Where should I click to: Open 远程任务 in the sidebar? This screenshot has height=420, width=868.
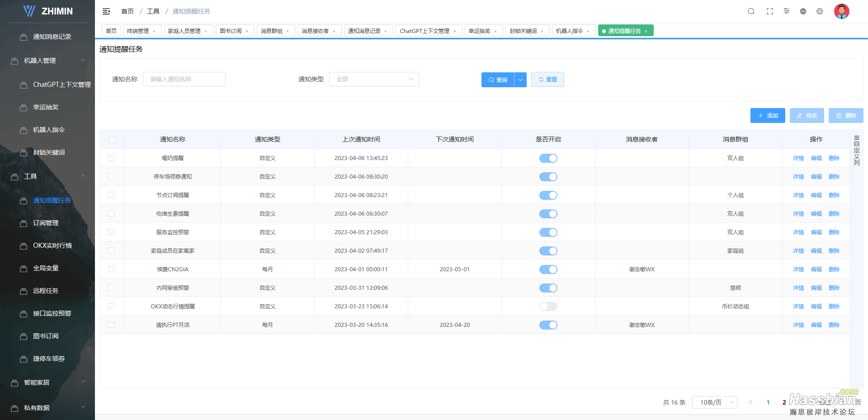pos(45,291)
